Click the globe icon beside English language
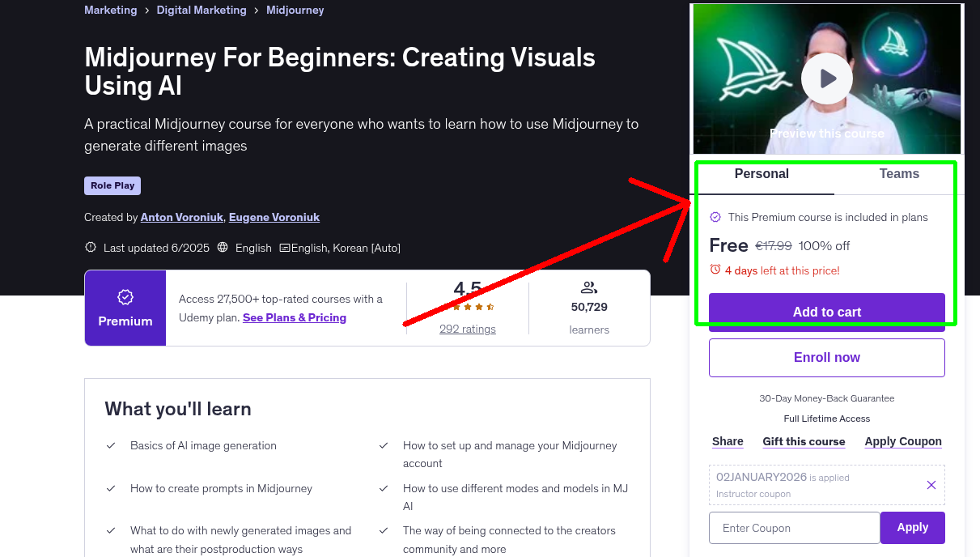This screenshot has height=557, width=980. click(222, 247)
